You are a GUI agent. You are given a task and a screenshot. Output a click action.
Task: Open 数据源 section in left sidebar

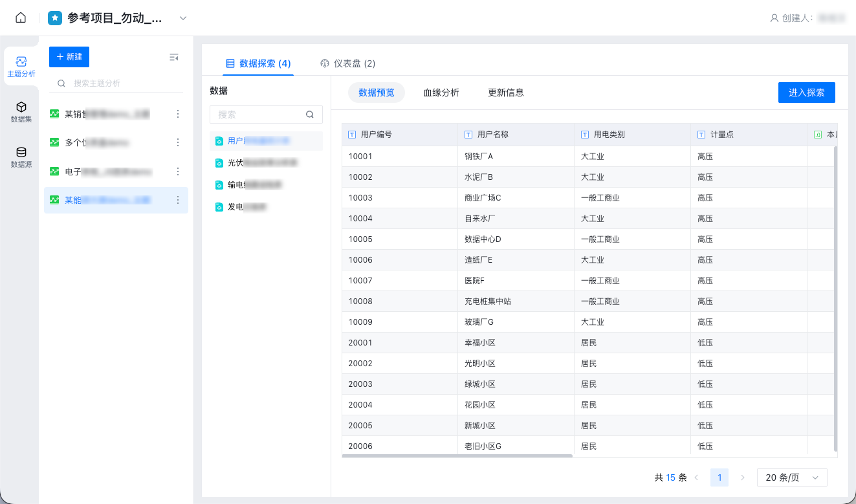point(21,157)
